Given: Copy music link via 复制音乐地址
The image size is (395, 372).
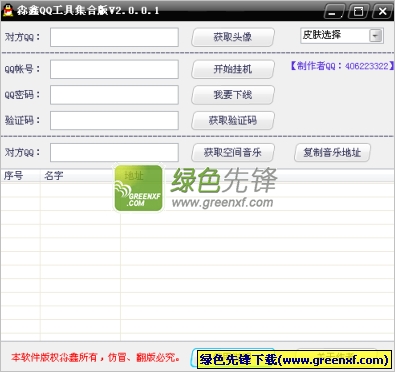Looking at the screenshot, I should tap(332, 153).
